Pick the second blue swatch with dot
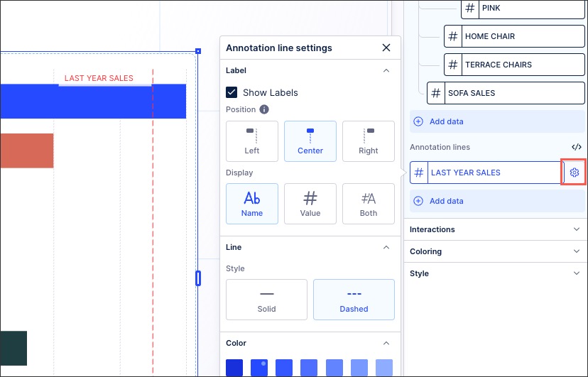 pos(259,368)
